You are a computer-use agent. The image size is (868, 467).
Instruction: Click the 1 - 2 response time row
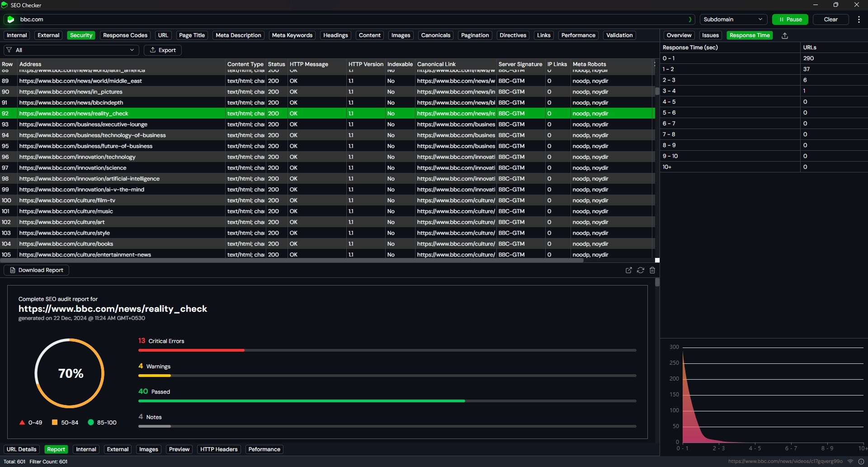pyautogui.click(x=764, y=69)
